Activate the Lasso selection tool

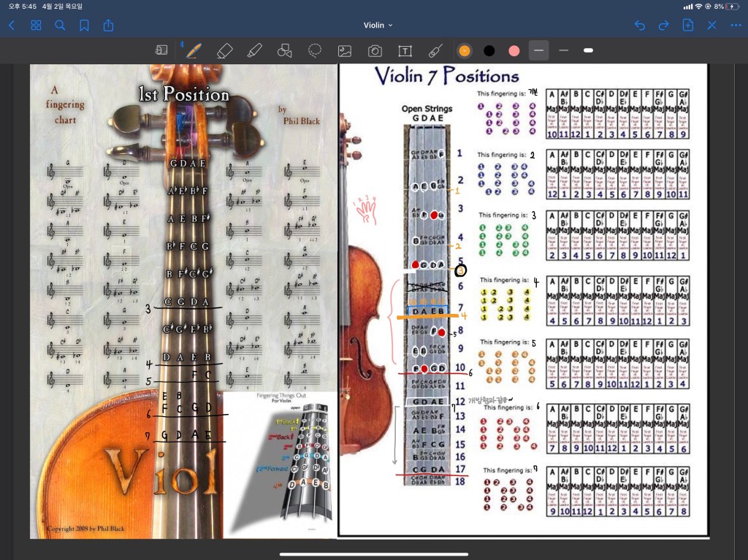tap(315, 50)
